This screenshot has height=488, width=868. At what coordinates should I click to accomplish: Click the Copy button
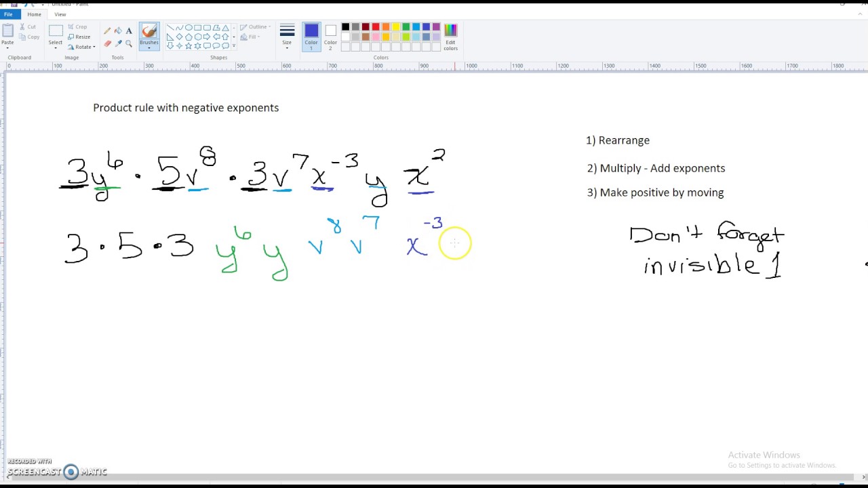[x=28, y=37]
